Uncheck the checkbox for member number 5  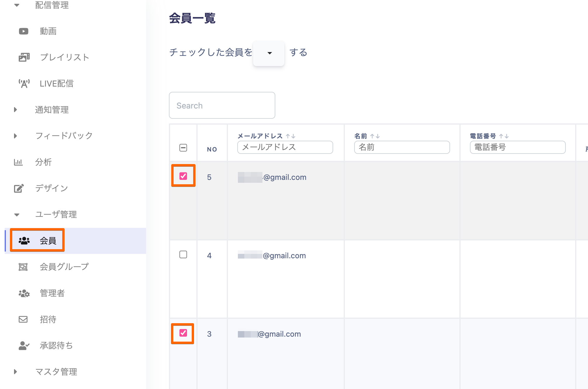pos(183,176)
